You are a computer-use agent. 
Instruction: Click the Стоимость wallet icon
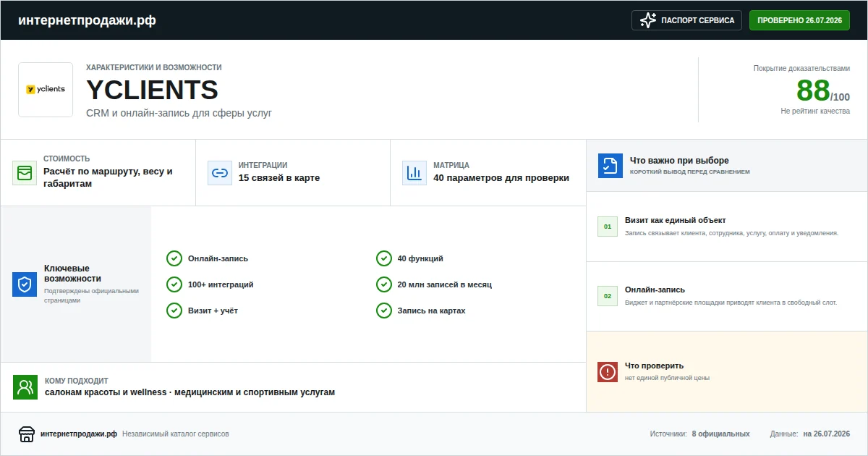pyautogui.click(x=25, y=173)
